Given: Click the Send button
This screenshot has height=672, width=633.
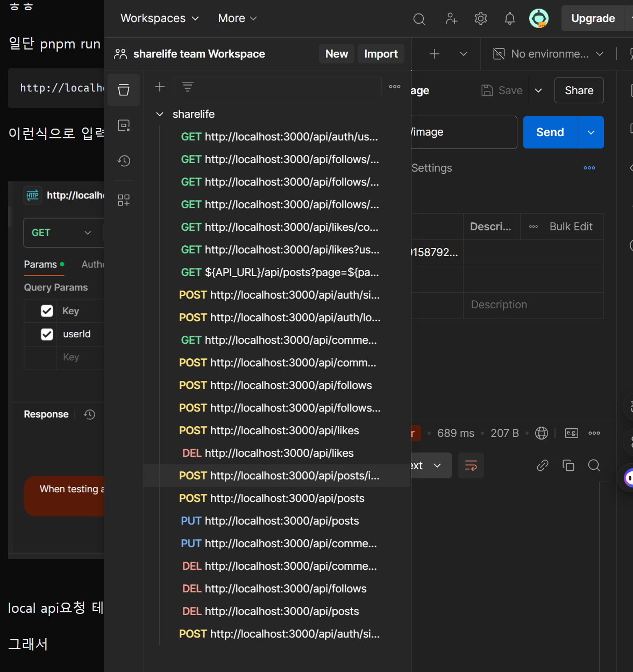Looking at the screenshot, I should (550, 132).
